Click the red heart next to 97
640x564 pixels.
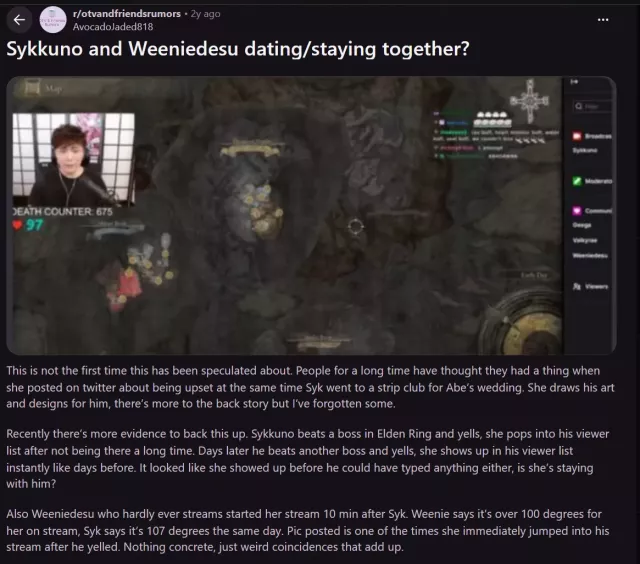tap(17, 224)
